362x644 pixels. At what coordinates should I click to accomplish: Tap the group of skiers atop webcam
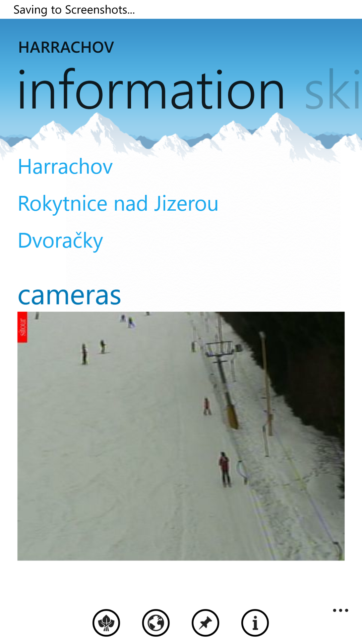pyautogui.click(x=127, y=321)
